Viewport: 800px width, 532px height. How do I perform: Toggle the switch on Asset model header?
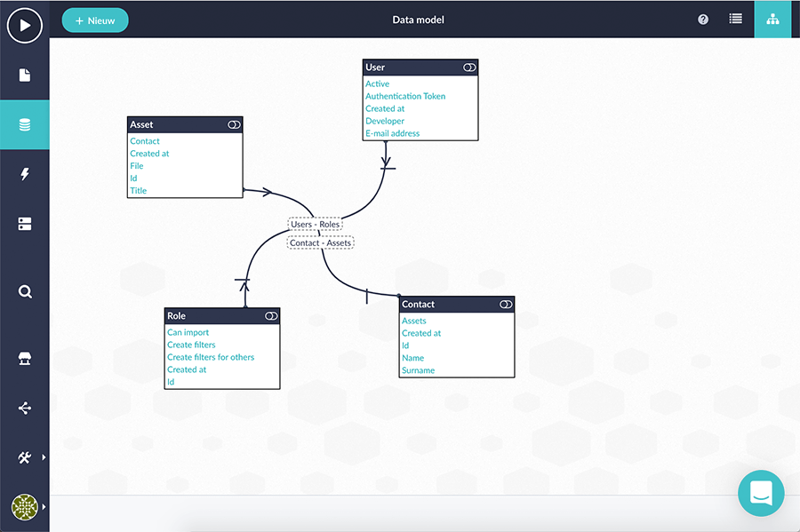[234, 125]
